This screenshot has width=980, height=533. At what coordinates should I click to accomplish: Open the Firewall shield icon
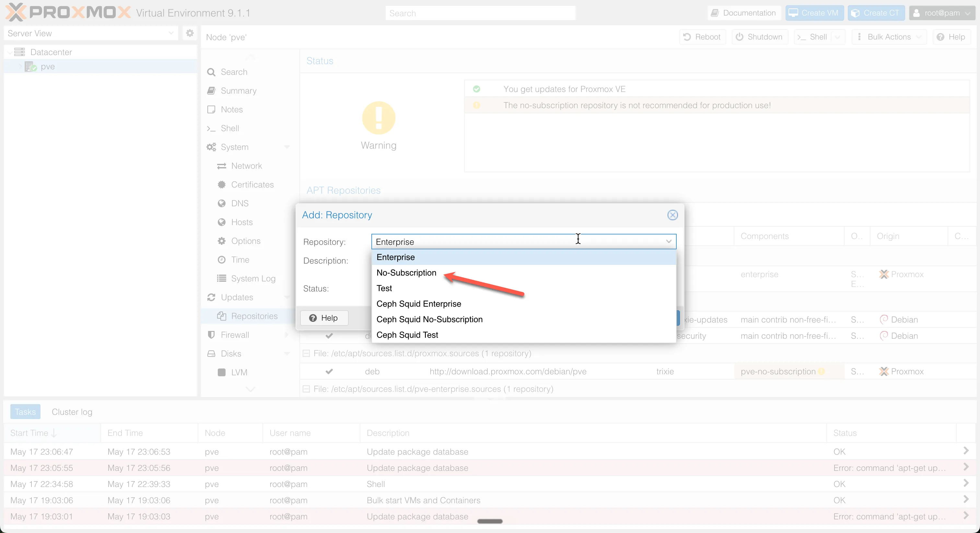click(x=211, y=335)
